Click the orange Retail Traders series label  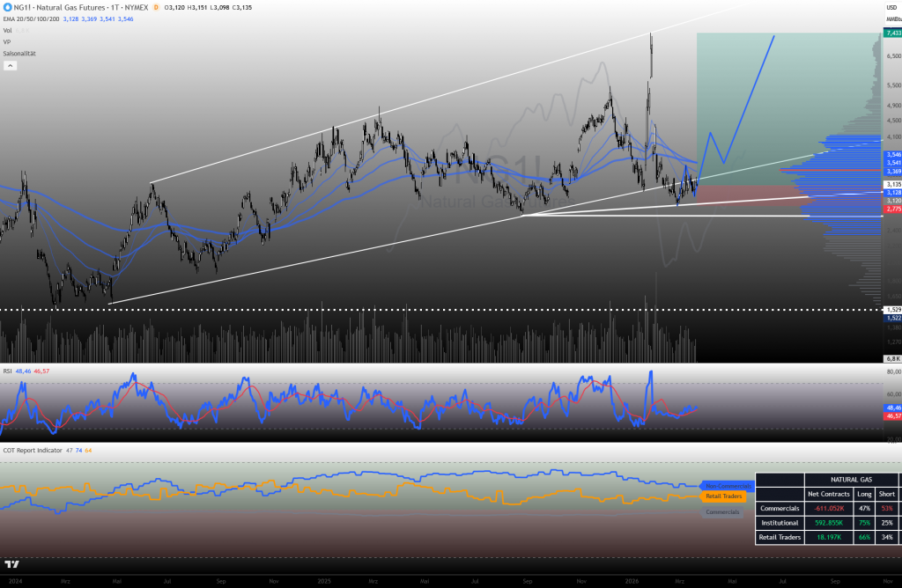(724, 496)
